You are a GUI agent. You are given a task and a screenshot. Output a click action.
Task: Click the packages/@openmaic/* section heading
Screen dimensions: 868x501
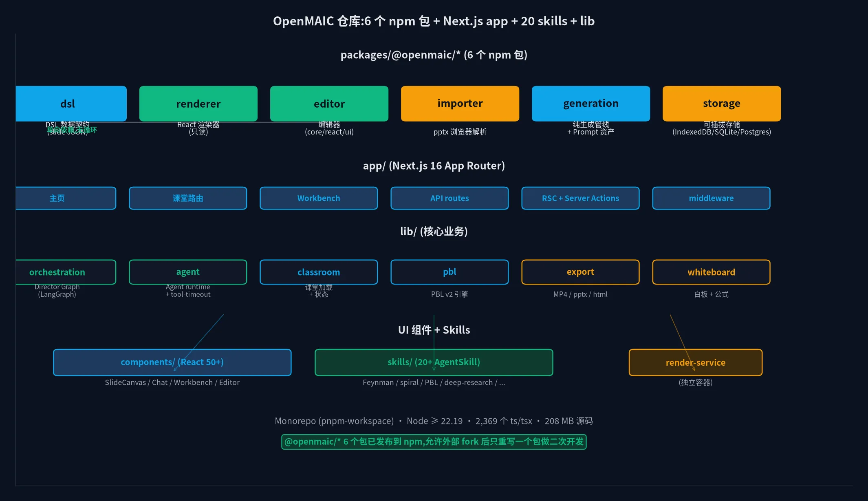coord(434,55)
